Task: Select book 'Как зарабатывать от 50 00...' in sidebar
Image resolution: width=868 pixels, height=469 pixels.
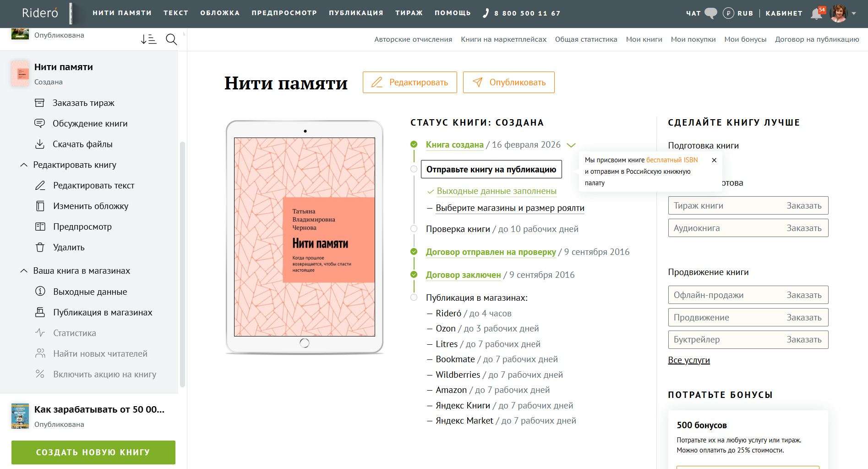Action: pos(89,416)
